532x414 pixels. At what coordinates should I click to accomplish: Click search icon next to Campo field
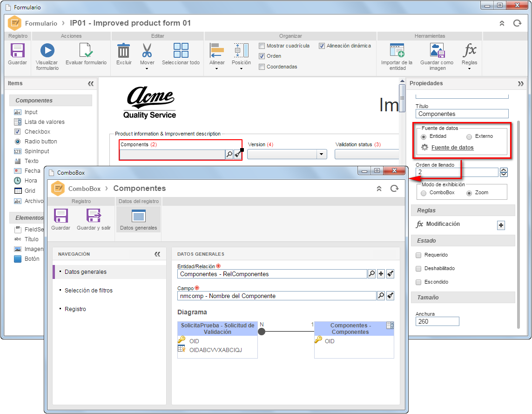(381, 296)
